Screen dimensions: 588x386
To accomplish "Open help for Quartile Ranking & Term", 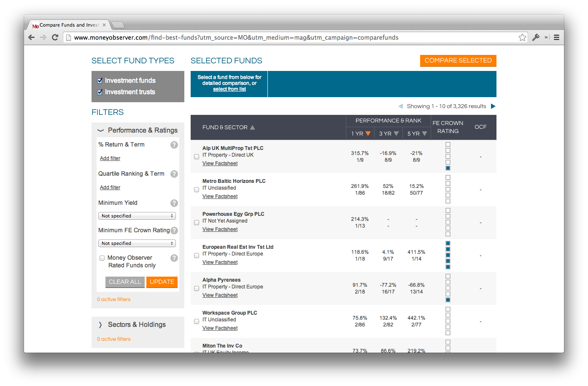I will 174,174.
